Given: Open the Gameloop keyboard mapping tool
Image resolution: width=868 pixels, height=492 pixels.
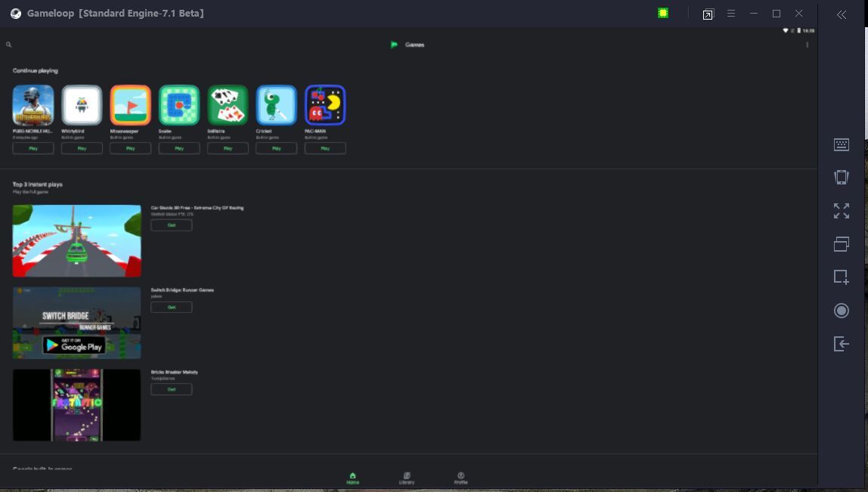Looking at the screenshot, I should click(x=842, y=144).
